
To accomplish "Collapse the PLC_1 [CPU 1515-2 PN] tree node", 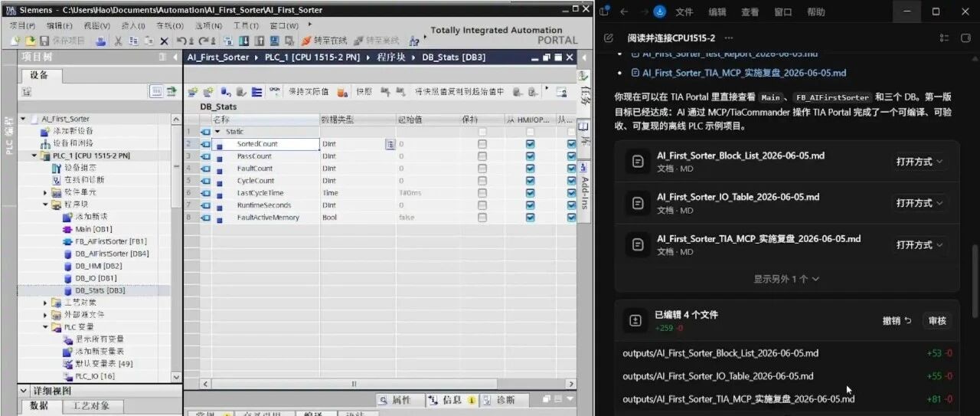I will click(x=34, y=156).
